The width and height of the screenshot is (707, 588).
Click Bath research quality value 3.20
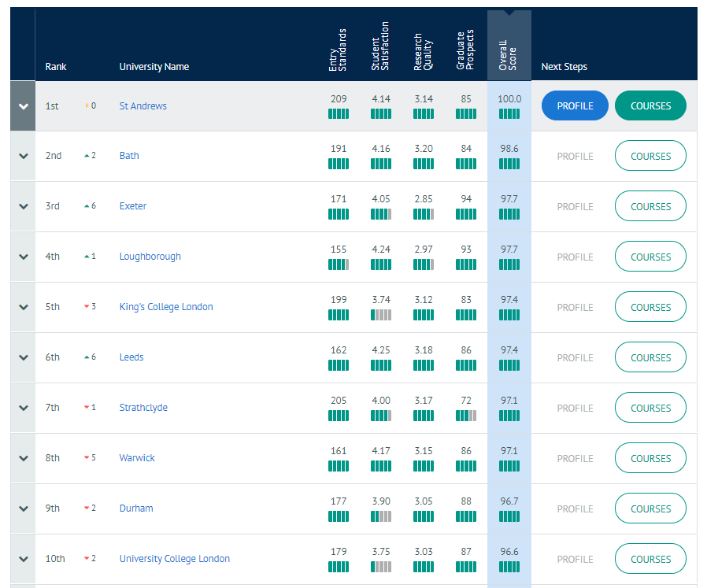point(424,148)
